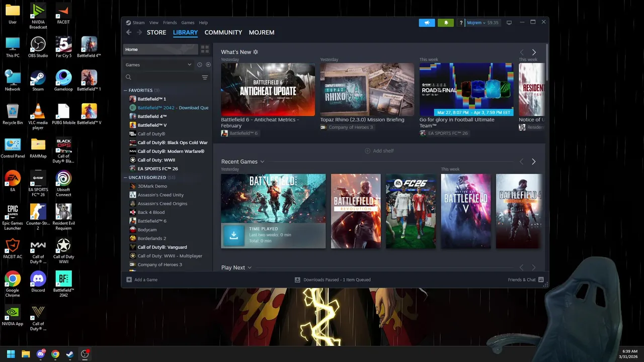This screenshot has width=644, height=362.
Task: Open the Games menu
Action: tap(188, 23)
